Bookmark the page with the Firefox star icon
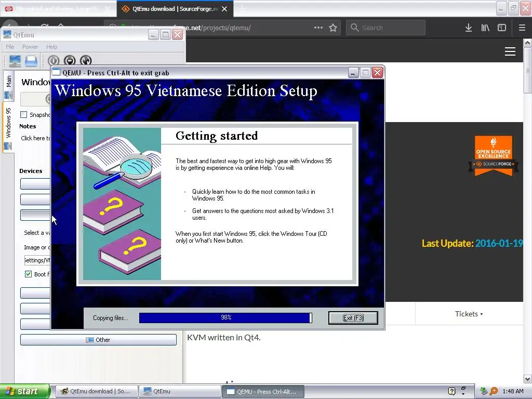The width and height of the screenshot is (532, 399). (x=333, y=28)
